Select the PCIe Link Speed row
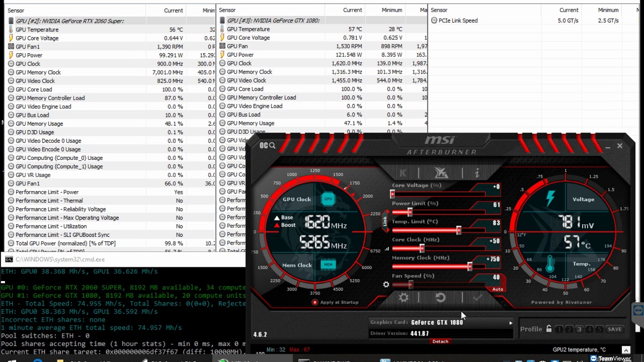 pos(534,21)
